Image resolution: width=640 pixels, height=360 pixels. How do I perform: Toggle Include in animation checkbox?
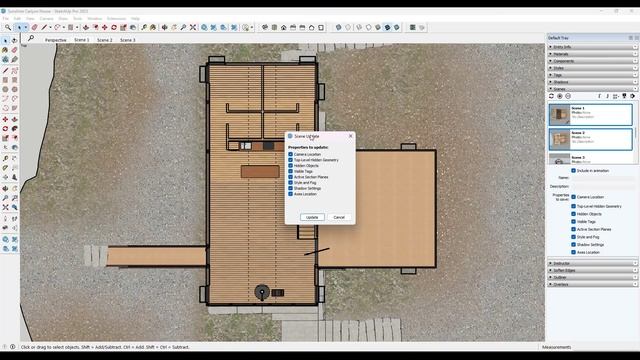coord(573,171)
